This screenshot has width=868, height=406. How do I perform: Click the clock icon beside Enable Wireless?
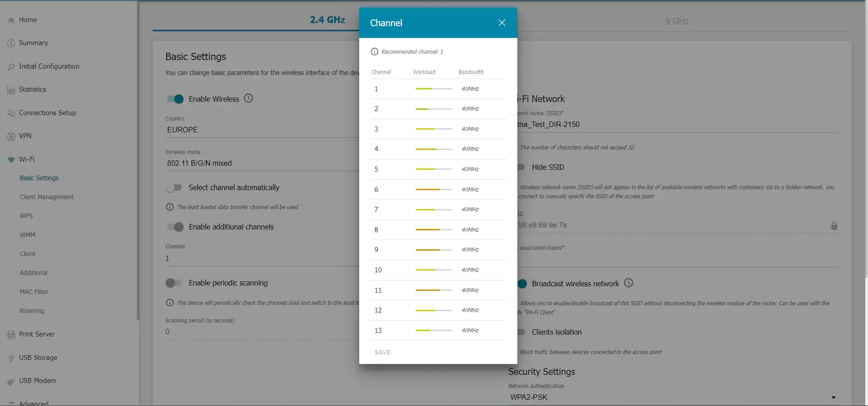click(x=249, y=98)
